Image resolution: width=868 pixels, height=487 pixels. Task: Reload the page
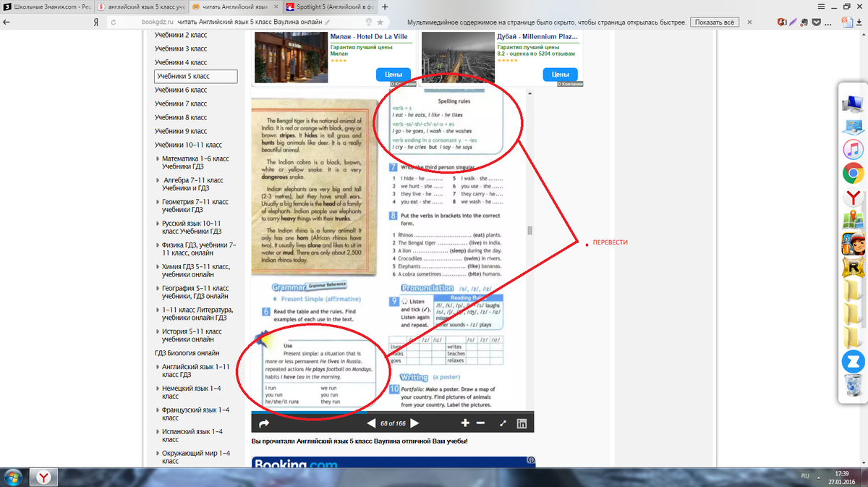pyautogui.click(x=114, y=22)
